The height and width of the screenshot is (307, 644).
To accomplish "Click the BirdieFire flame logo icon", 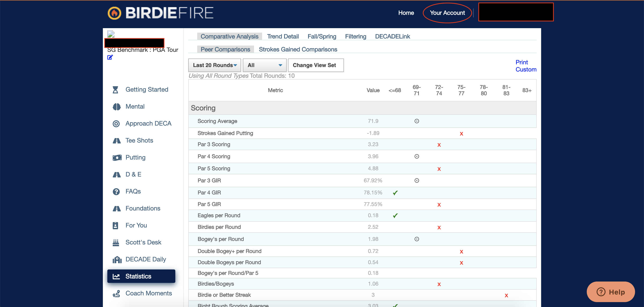I will click(x=114, y=13).
